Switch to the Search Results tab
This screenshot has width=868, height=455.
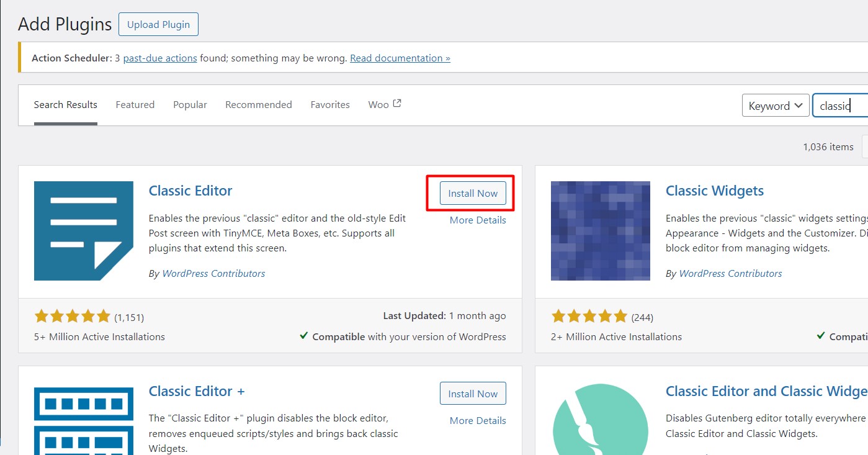click(66, 104)
